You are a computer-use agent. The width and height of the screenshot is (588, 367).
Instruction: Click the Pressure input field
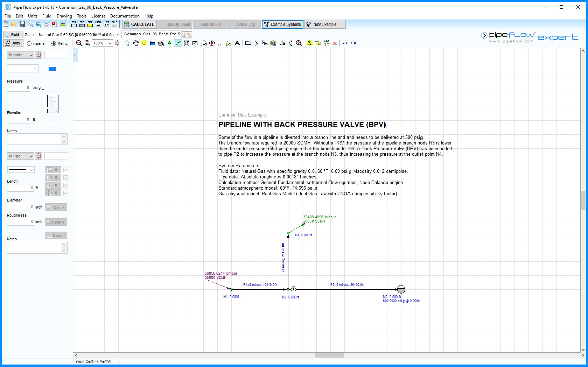(x=19, y=88)
